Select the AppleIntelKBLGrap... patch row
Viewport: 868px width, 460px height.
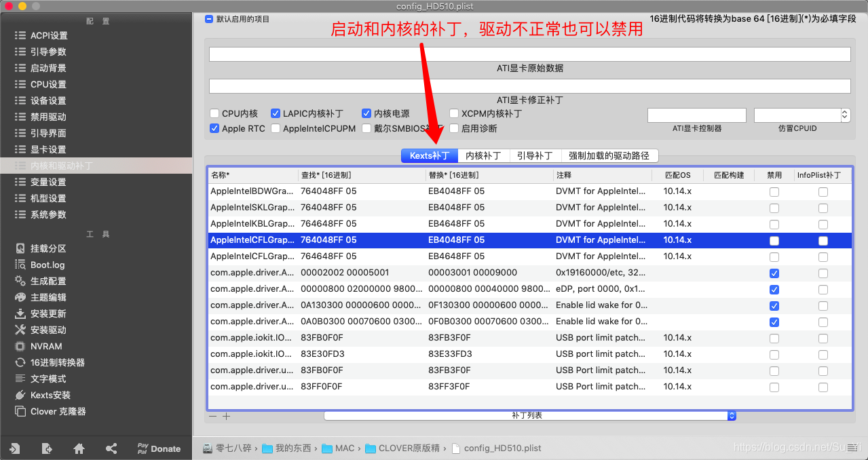tap(529, 224)
